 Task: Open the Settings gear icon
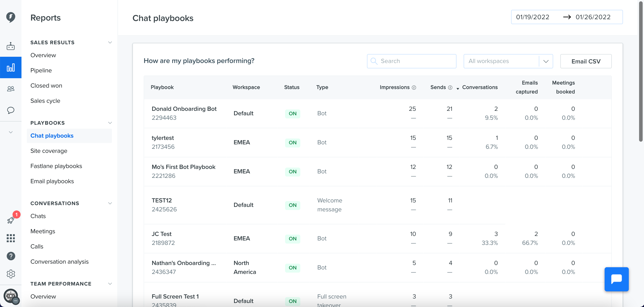point(11,274)
